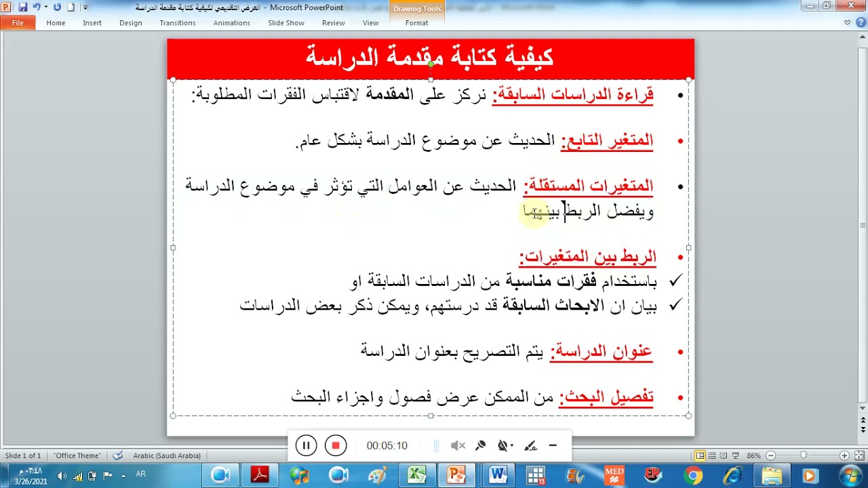Grab the recorder bar drag handle

(x=437, y=445)
